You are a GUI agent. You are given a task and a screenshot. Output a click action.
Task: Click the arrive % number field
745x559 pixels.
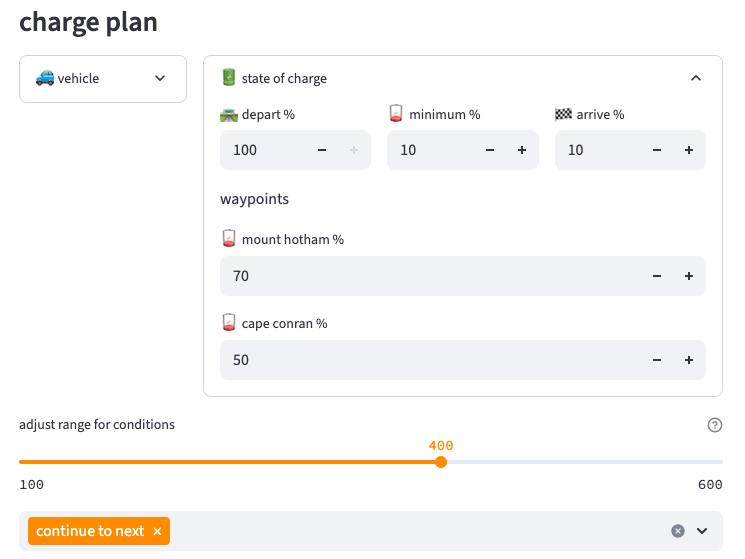point(598,150)
